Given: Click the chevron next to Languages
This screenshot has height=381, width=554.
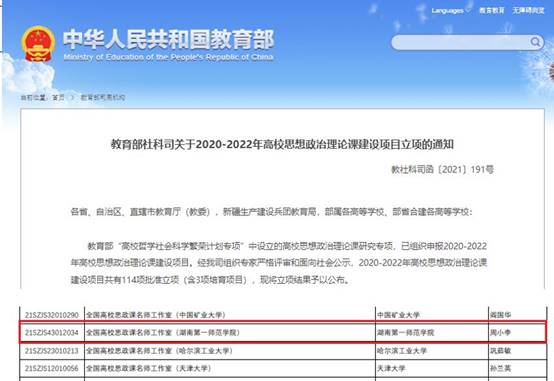Looking at the screenshot, I should pos(468,11).
